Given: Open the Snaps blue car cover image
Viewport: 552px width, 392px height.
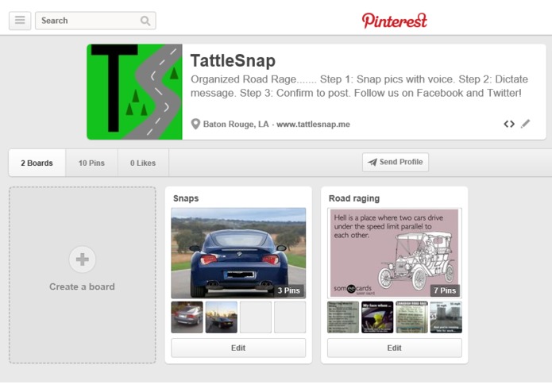Looking at the screenshot, I should click(x=238, y=253).
